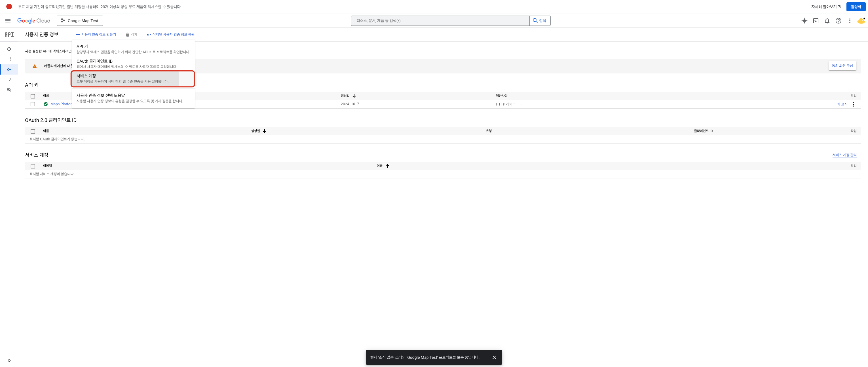The image size is (868, 367).
Task: Click the 동의 화면 구성 button
Action: click(x=842, y=66)
